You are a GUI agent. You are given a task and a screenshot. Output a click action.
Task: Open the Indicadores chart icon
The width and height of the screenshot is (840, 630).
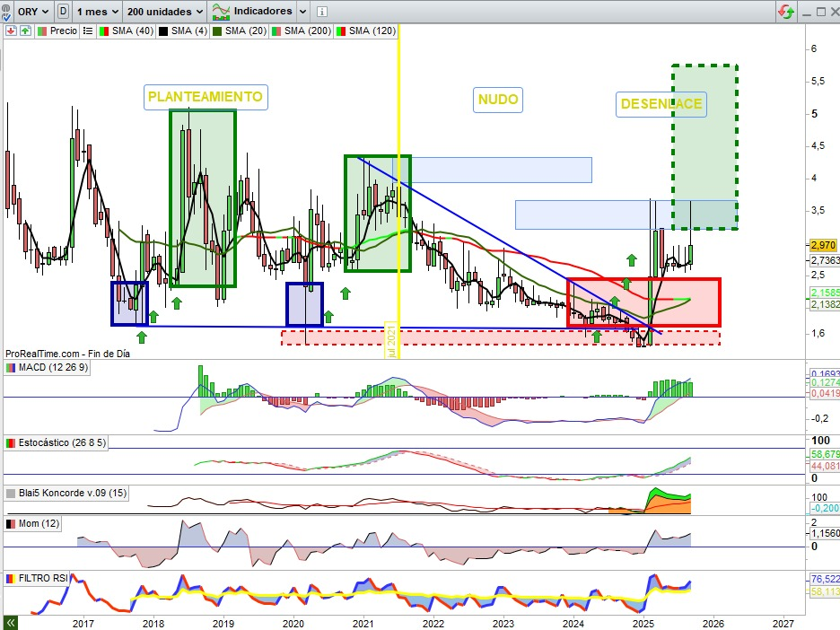[220, 12]
